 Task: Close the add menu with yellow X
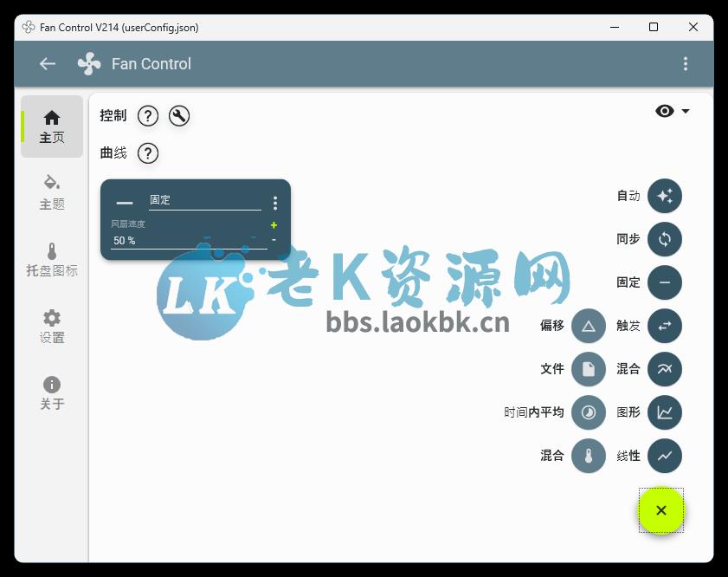661,510
